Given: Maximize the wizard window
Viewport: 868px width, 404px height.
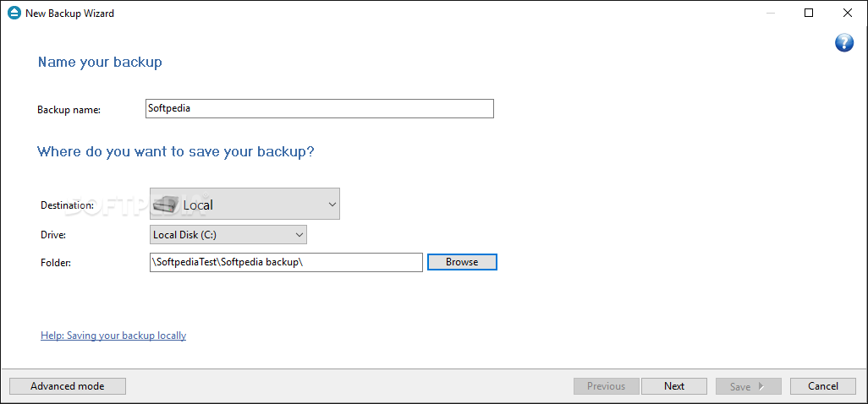Looking at the screenshot, I should pyautogui.click(x=809, y=14).
